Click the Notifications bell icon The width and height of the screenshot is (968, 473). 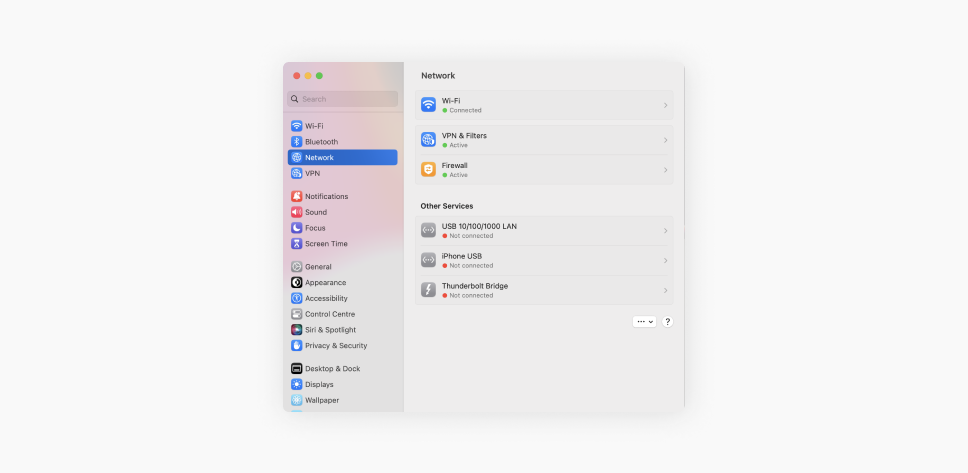click(x=296, y=196)
